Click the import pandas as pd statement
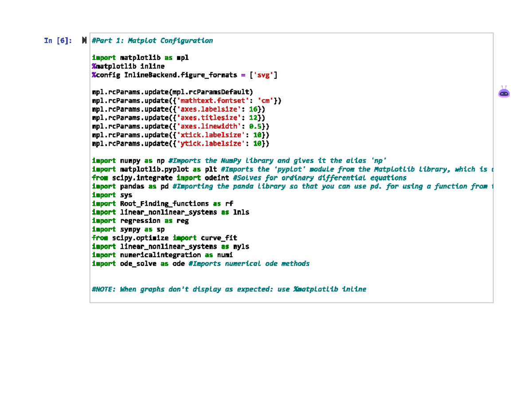 click(133, 186)
